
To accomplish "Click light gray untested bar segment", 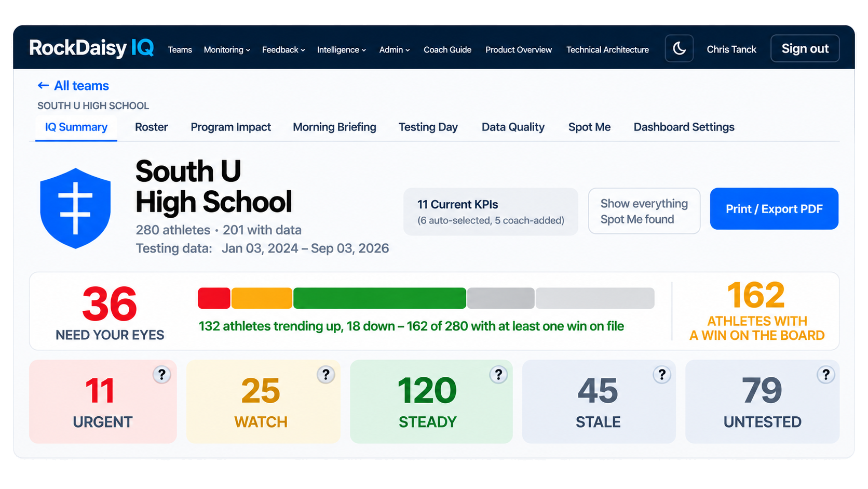I will pyautogui.click(x=595, y=298).
